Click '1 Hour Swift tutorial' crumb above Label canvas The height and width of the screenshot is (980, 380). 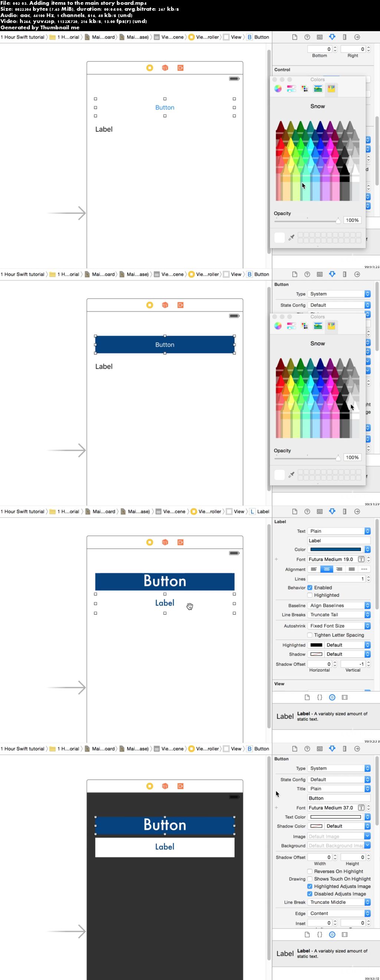click(23, 511)
